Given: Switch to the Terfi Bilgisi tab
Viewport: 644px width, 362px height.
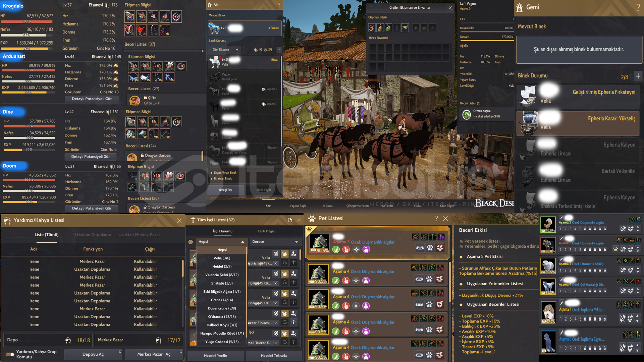Looking at the screenshot, I should click(x=266, y=231).
